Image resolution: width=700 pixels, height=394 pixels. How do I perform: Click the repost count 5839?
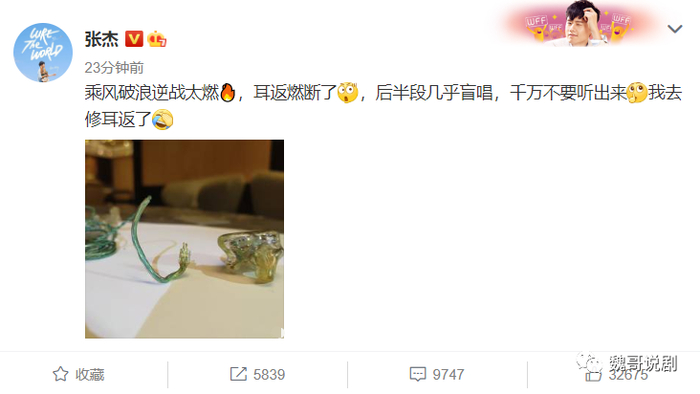coord(269,374)
